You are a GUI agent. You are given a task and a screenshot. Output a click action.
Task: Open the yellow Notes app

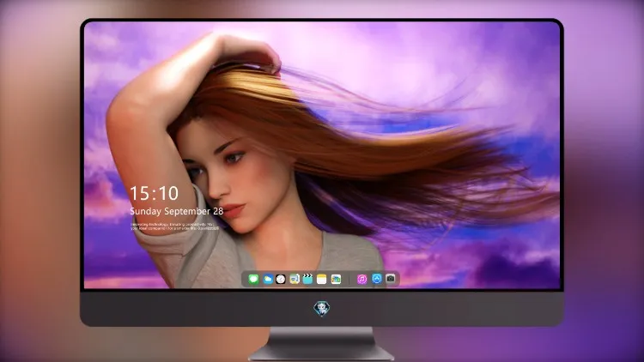point(322,279)
